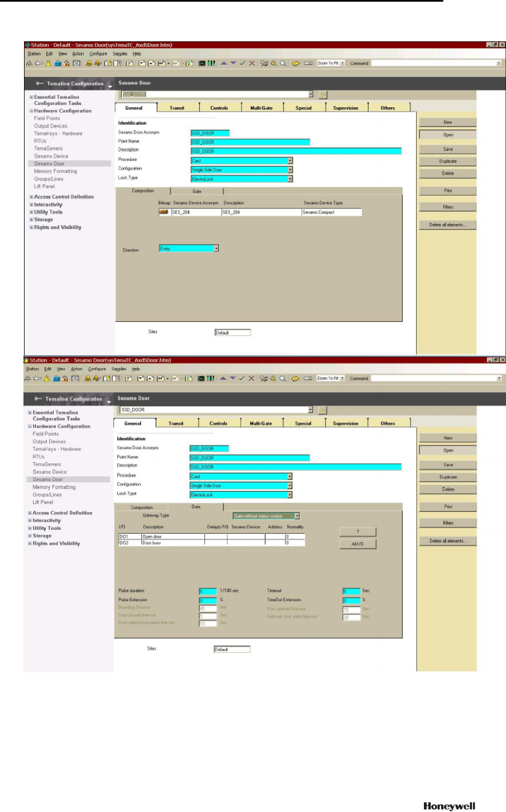
Task: Click the SES_204 device bitmap icon
Action: [164, 212]
